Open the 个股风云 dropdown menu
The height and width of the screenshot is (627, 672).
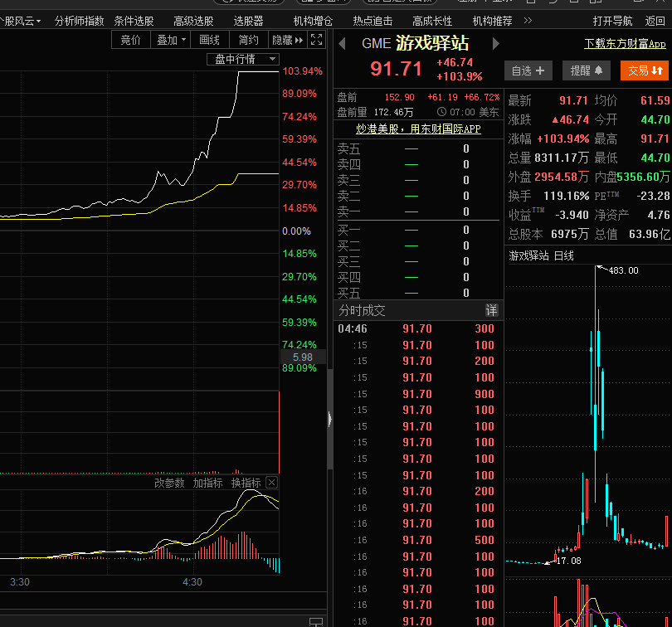coord(20,21)
